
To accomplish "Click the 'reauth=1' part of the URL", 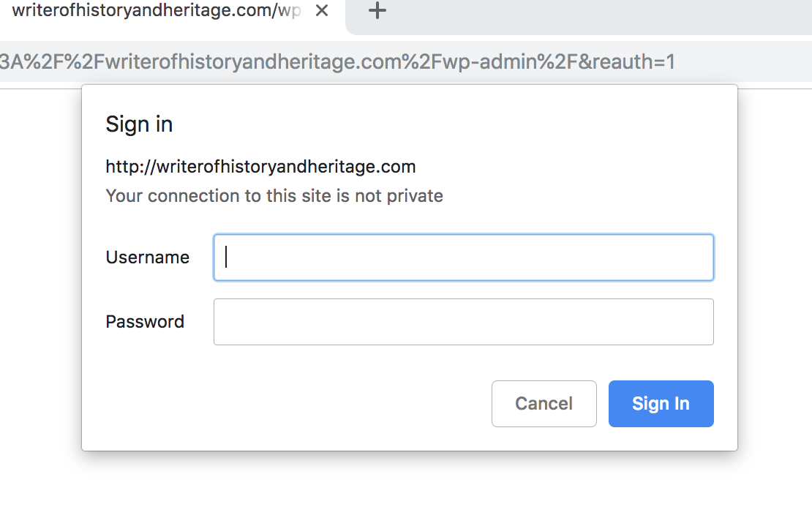I will point(634,61).
